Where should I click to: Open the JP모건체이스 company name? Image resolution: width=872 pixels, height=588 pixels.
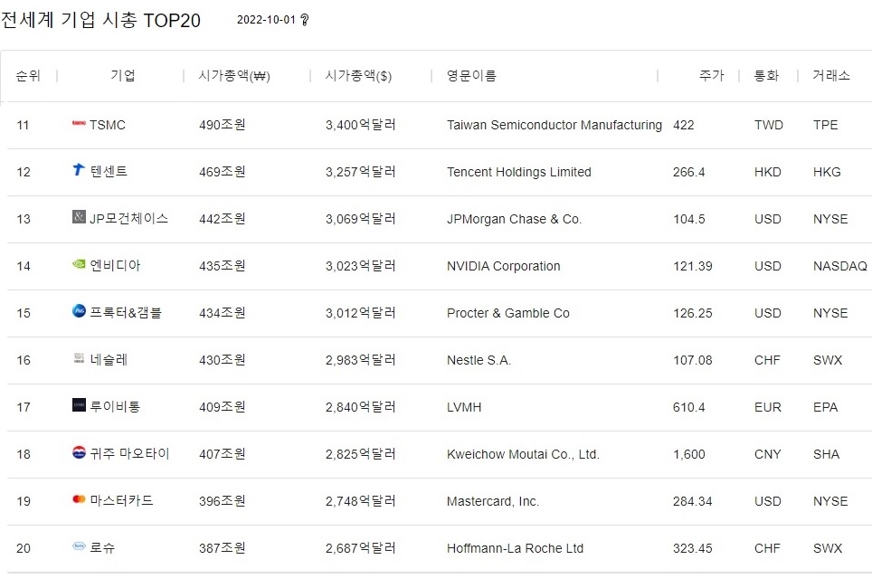(129, 219)
